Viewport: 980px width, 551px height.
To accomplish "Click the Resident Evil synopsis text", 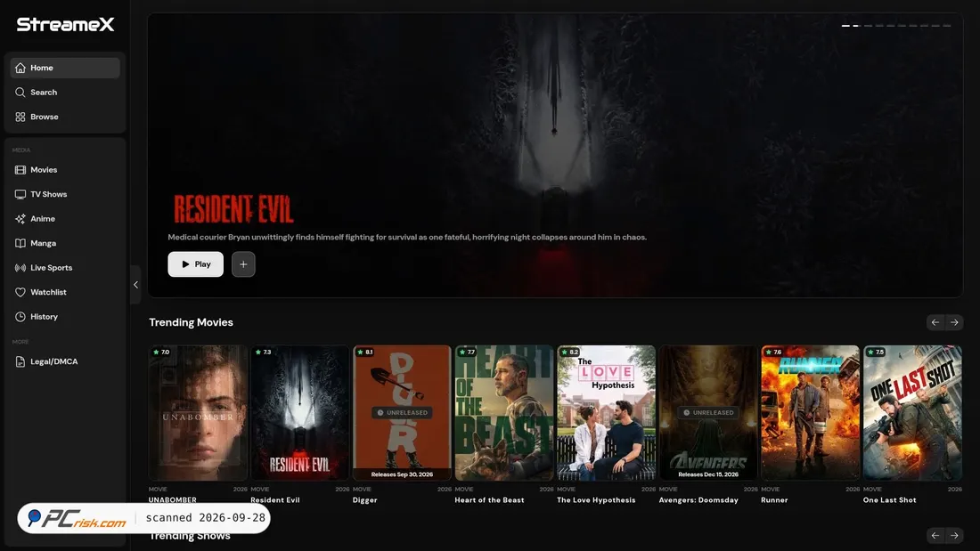I will point(407,237).
